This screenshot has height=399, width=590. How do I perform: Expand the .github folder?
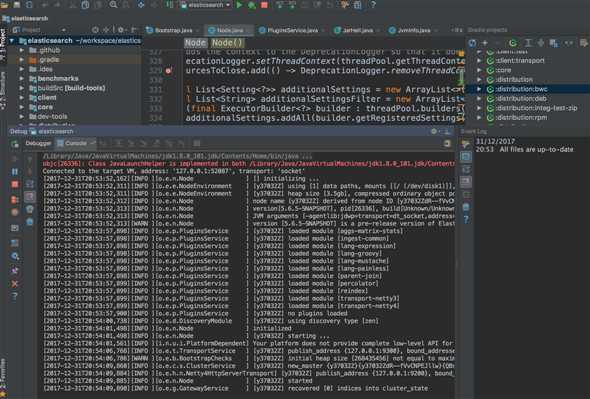coord(22,50)
